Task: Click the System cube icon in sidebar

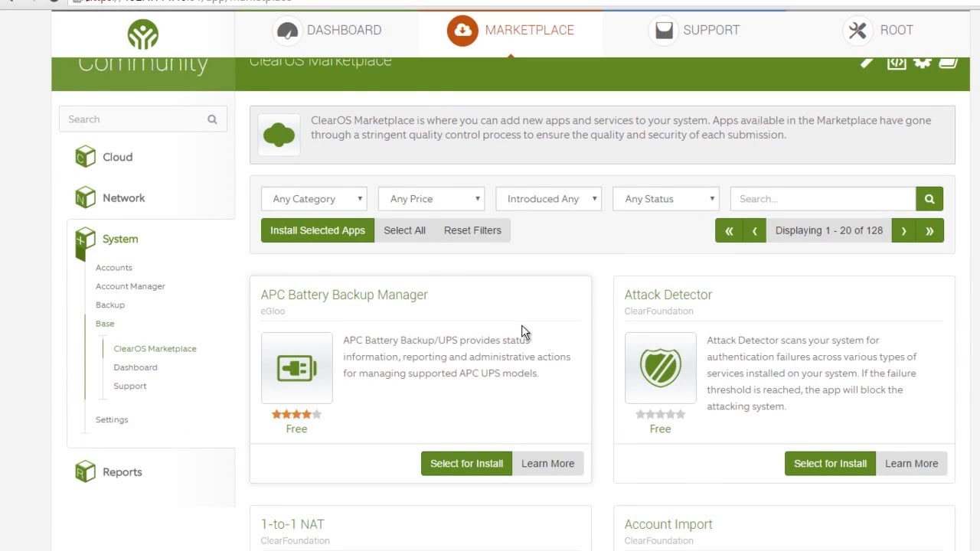Action: pyautogui.click(x=85, y=239)
